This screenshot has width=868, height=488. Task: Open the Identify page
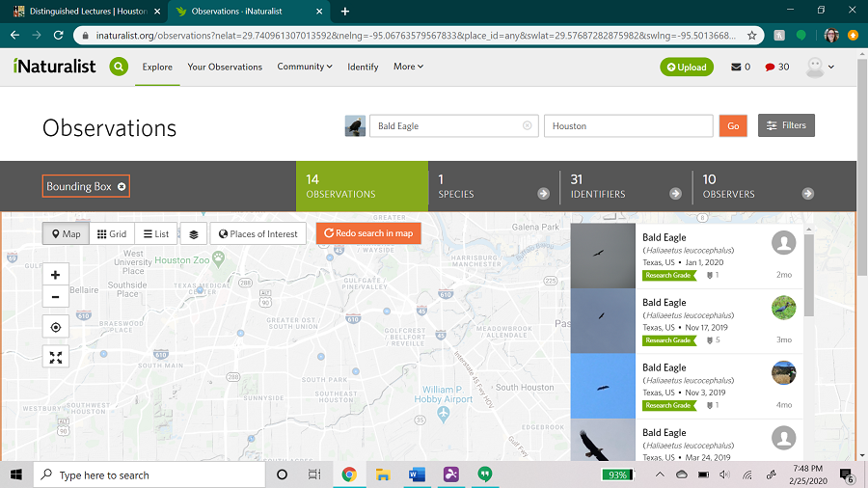(x=363, y=67)
